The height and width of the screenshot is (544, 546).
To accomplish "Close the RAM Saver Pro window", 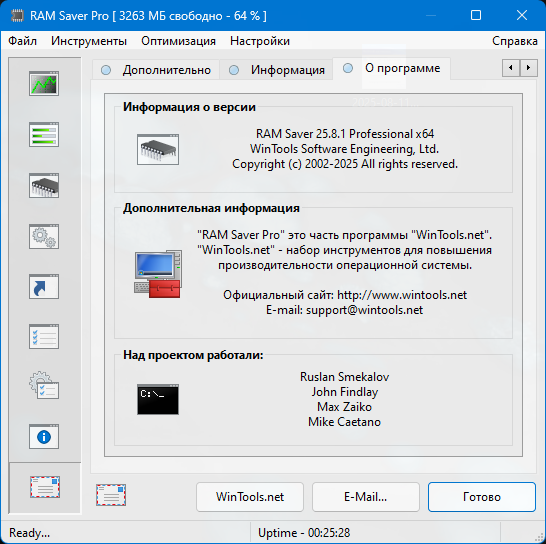I will 522,15.
